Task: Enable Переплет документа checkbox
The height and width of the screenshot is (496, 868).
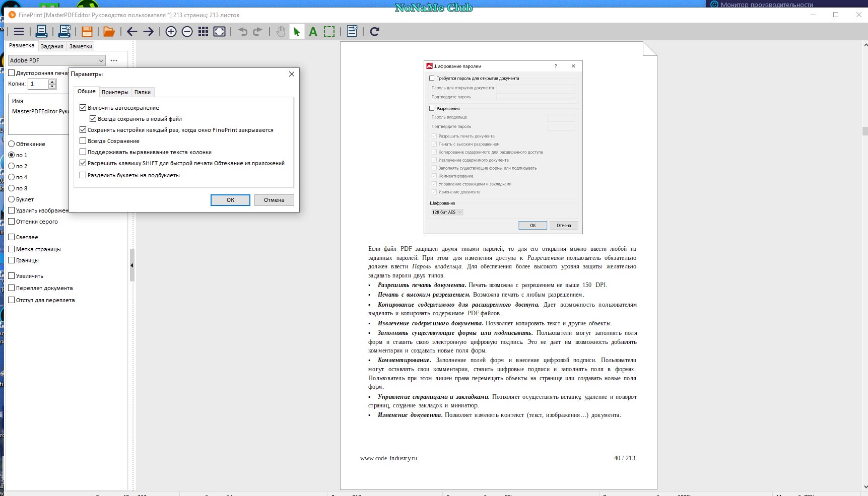Action: click(x=12, y=288)
